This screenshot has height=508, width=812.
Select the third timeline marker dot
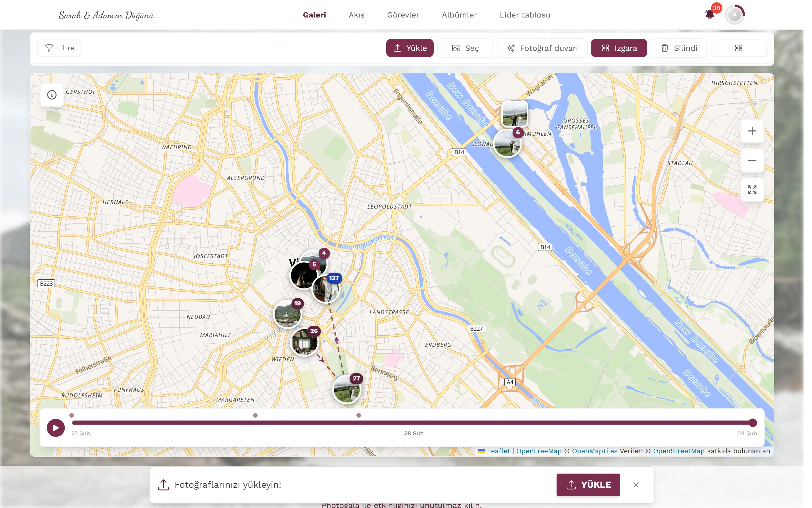pos(358,415)
